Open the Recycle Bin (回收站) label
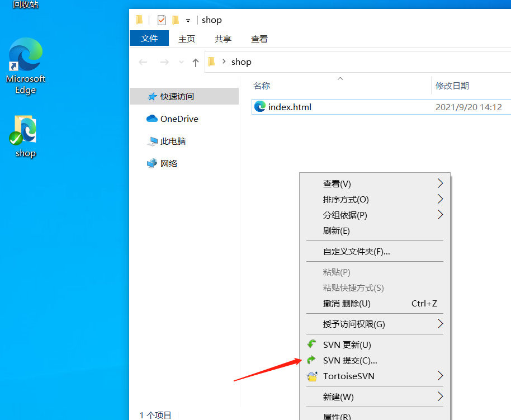This screenshot has height=420, width=511. coord(25,4)
